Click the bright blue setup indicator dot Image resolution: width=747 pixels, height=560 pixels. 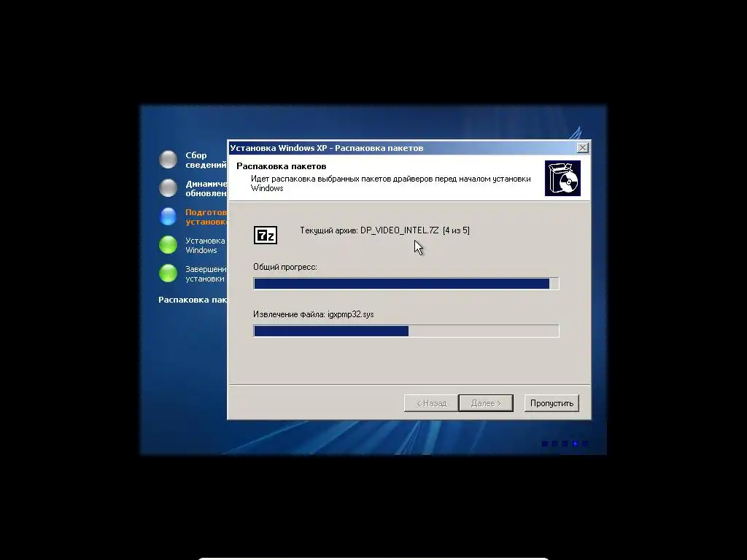[x=575, y=443]
